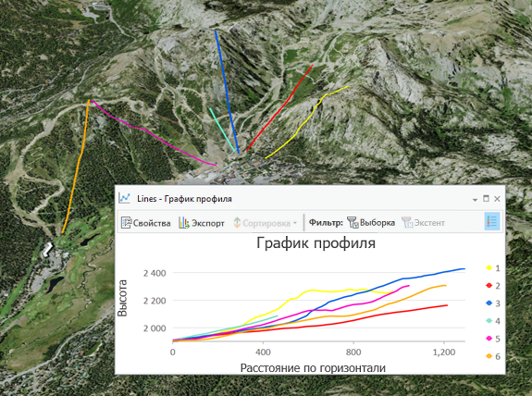Select teal legend entry 4
This screenshot has width=532, height=396.
pyautogui.click(x=493, y=321)
